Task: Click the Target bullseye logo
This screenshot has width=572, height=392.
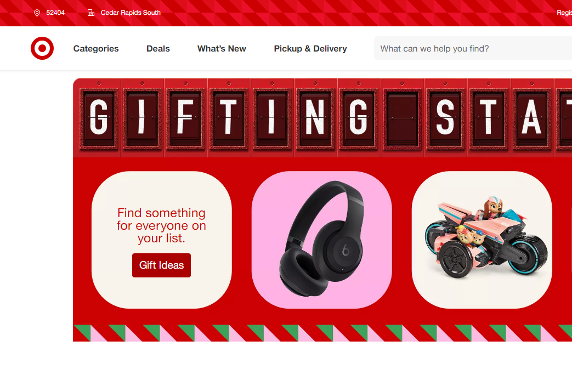Action: pos(42,48)
